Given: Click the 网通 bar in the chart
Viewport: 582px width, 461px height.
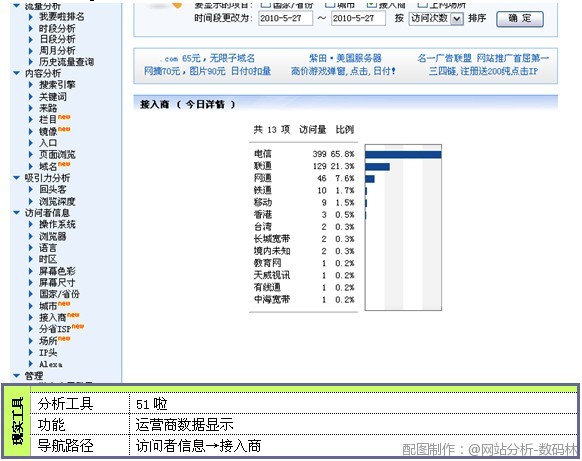Looking at the screenshot, I should [370, 179].
